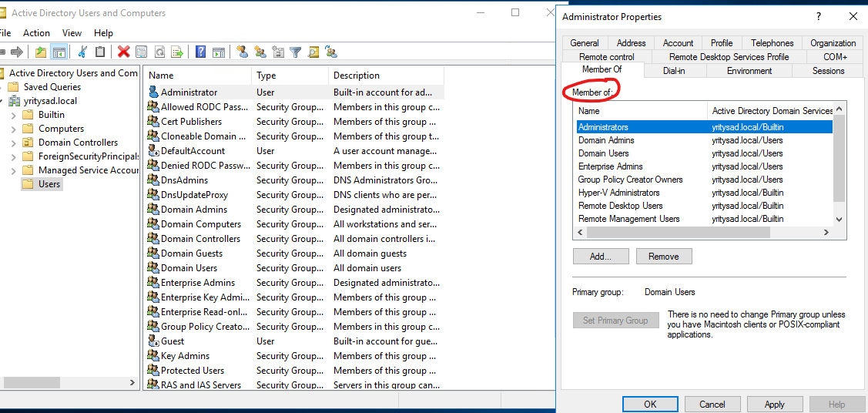Click the Cut scissors toolbar icon
This screenshot has width=868, height=413.
pyautogui.click(x=82, y=52)
